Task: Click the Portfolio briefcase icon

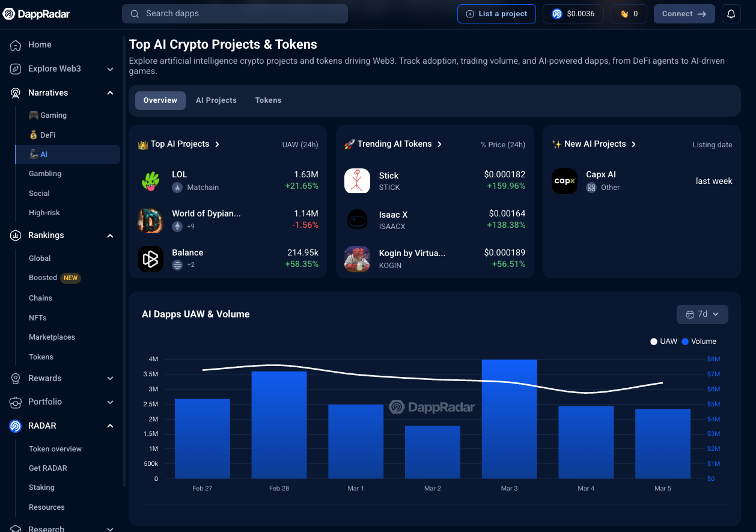Action: pyautogui.click(x=16, y=402)
